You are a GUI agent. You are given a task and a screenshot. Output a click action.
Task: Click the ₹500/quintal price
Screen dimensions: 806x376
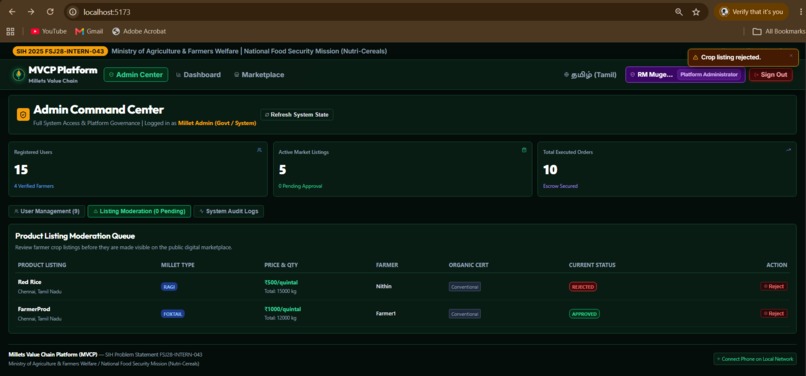pyautogui.click(x=281, y=282)
